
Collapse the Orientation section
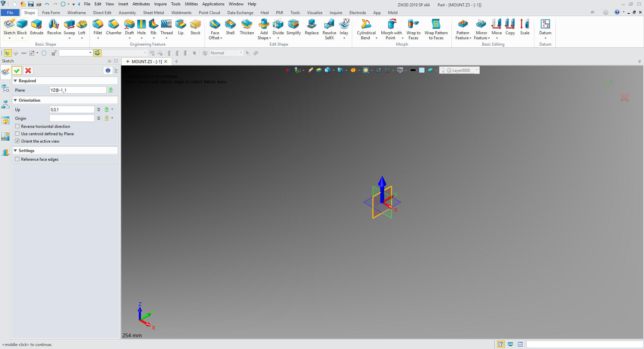tap(15, 100)
